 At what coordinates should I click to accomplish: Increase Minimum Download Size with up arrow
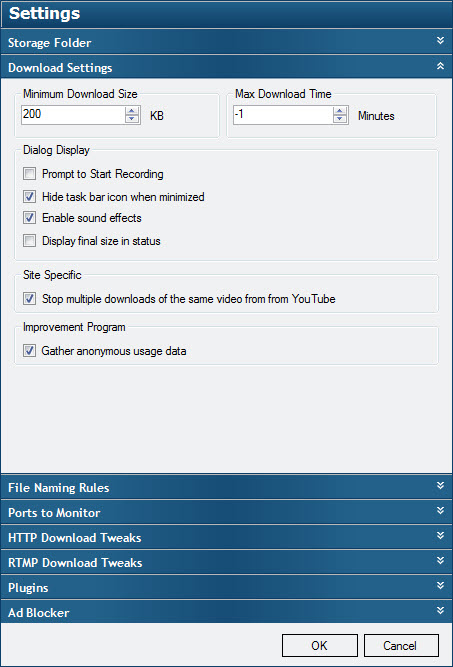pos(132,111)
